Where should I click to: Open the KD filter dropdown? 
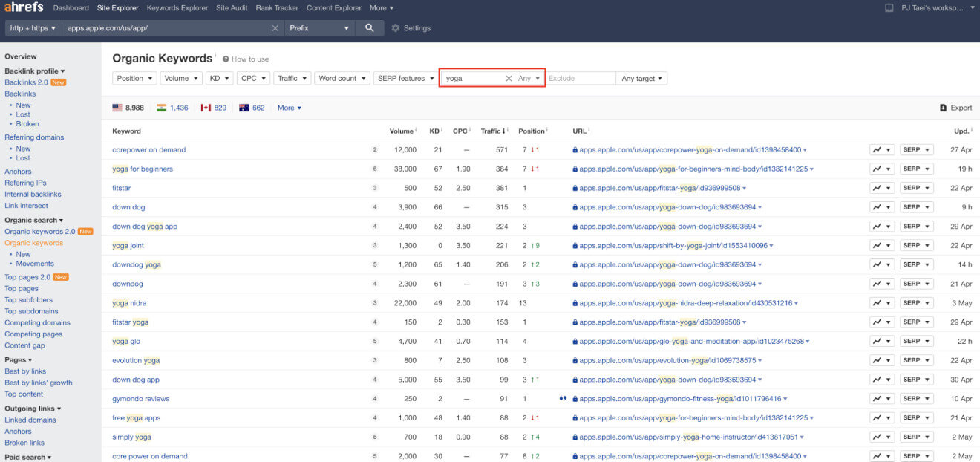[x=219, y=78]
